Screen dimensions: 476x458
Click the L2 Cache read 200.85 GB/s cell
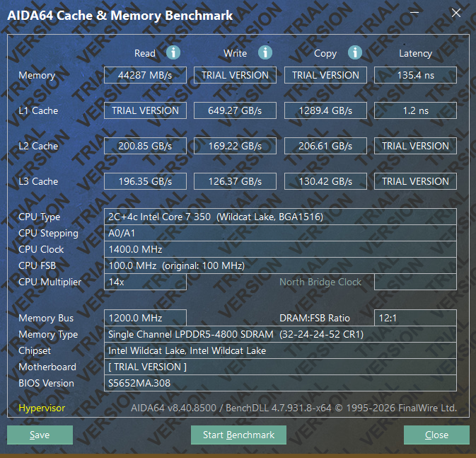pos(145,146)
